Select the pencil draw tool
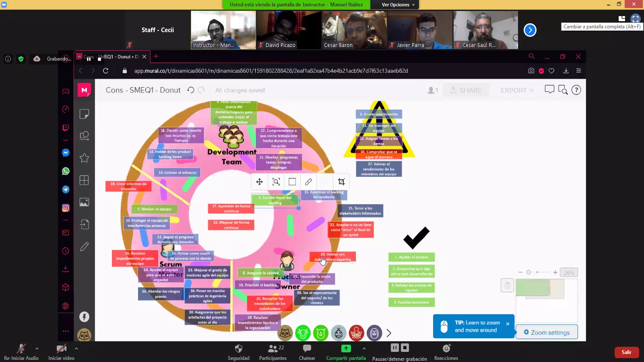 84,247
